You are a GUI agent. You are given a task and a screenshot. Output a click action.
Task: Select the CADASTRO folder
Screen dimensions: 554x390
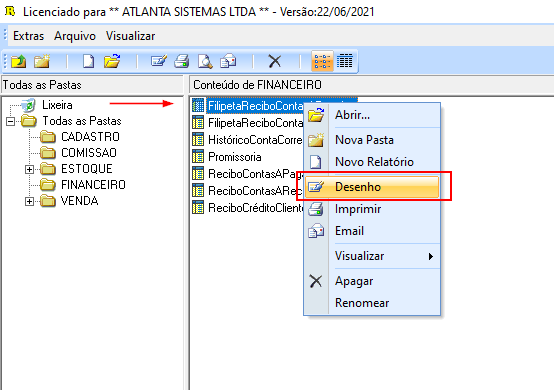pos(90,137)
